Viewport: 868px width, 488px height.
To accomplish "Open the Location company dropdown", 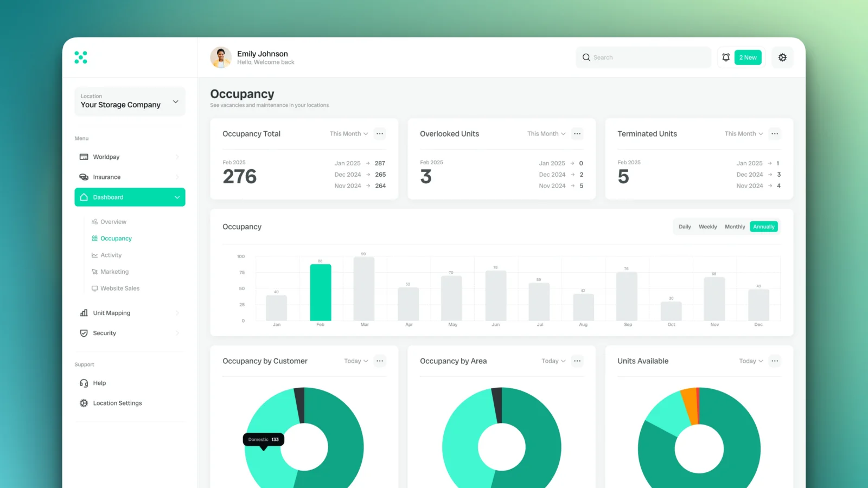I will coord(130,101).
